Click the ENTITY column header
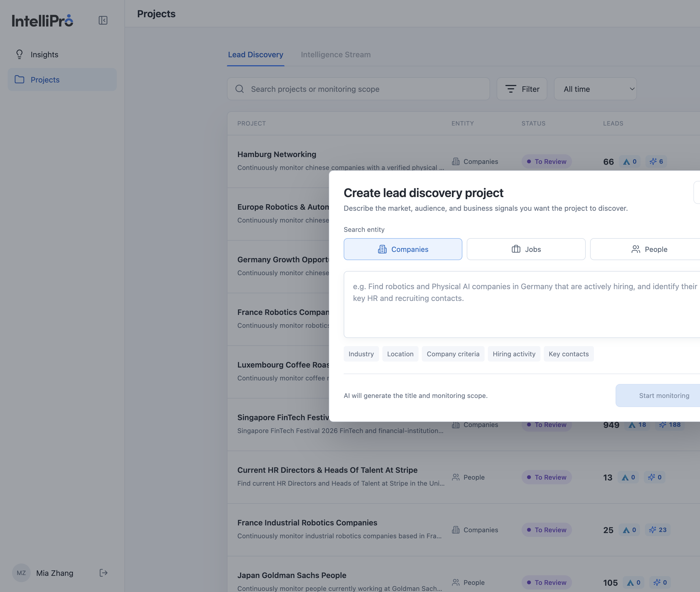This screenshot has height=592, width=700. [462, 124]
